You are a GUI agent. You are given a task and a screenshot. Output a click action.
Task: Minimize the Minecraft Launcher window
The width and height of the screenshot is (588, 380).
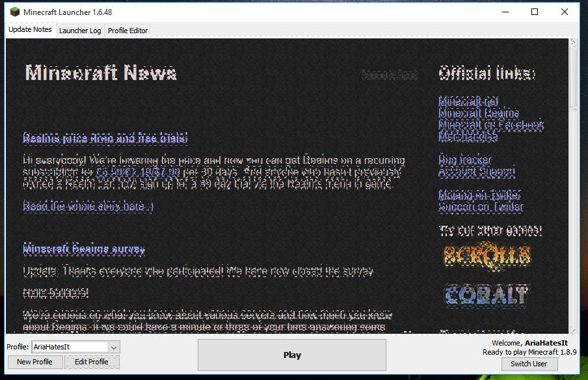(505, 12)
